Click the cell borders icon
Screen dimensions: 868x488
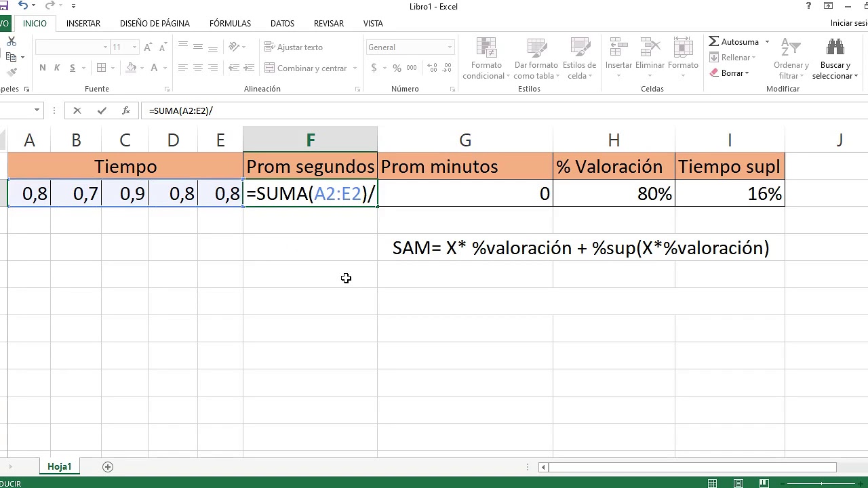[x=101, y=68]
